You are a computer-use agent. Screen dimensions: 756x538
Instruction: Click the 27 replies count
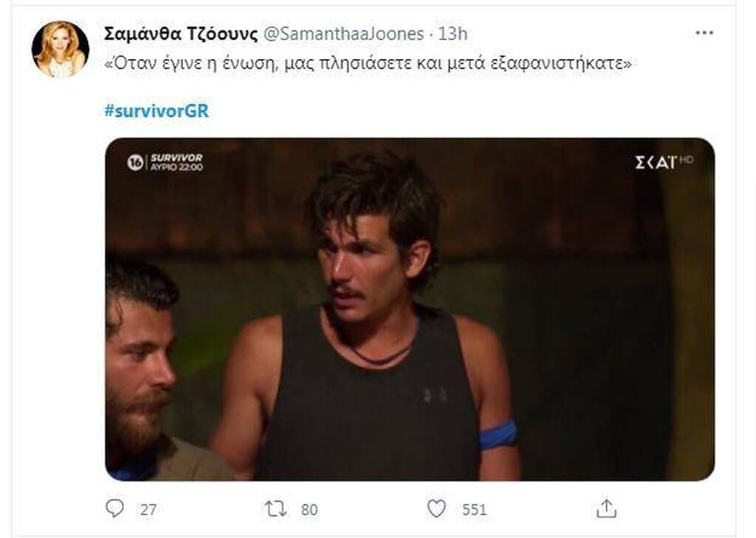coord(148,509)
